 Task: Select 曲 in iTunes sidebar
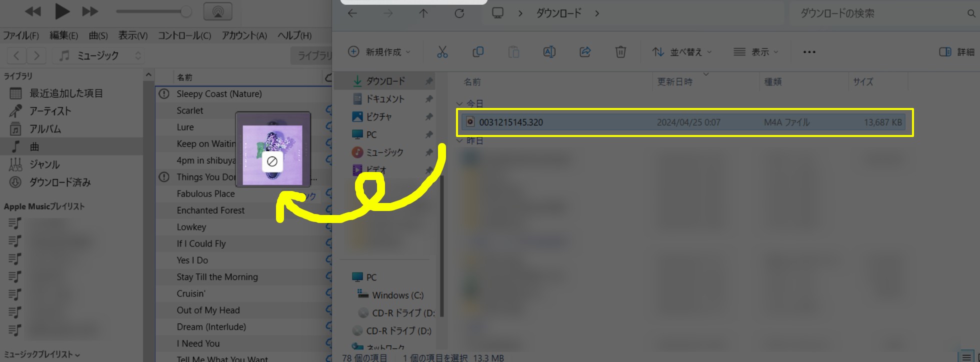[x=34, y=146]
